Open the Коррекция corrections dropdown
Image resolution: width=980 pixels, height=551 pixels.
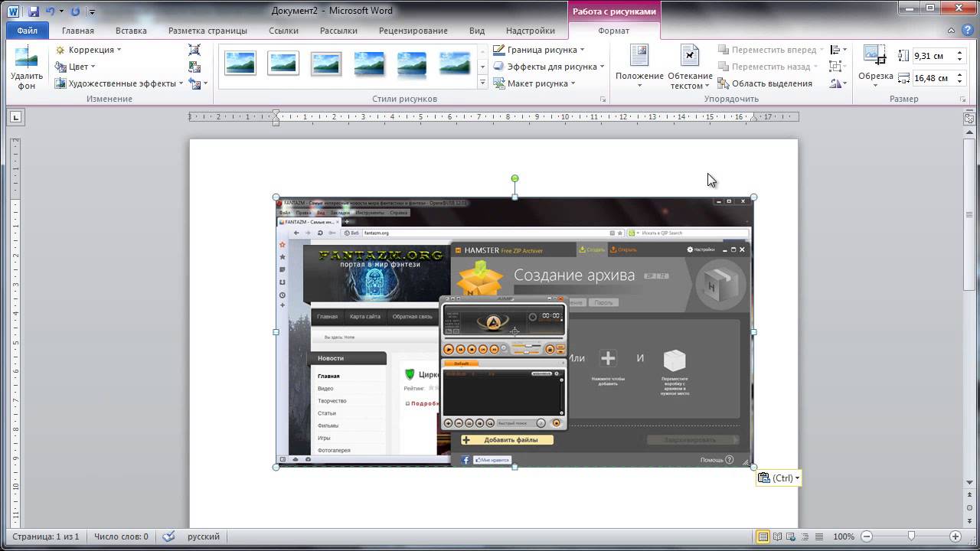point(88,50)
